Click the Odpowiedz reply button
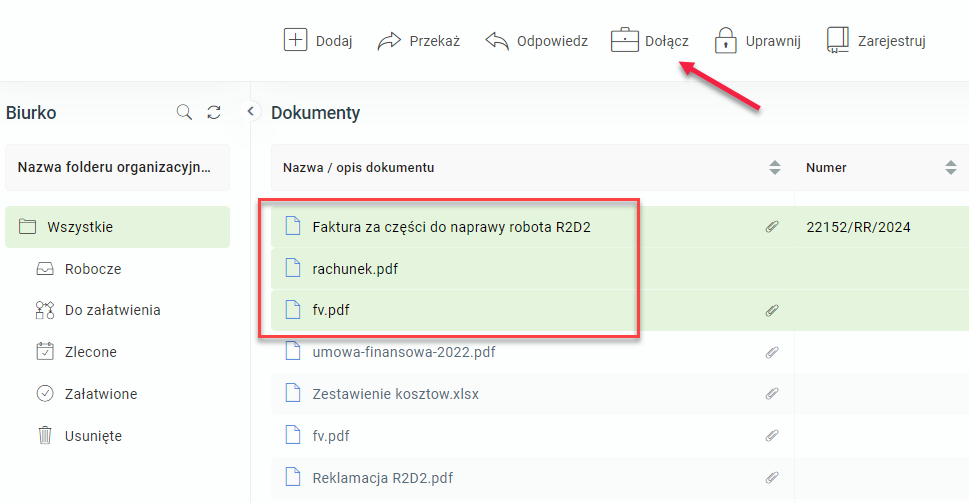 (536, 41)
